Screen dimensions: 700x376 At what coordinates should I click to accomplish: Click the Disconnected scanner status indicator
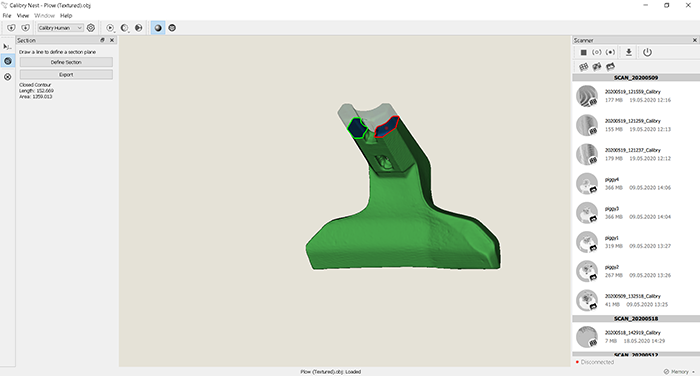[595, 362]
